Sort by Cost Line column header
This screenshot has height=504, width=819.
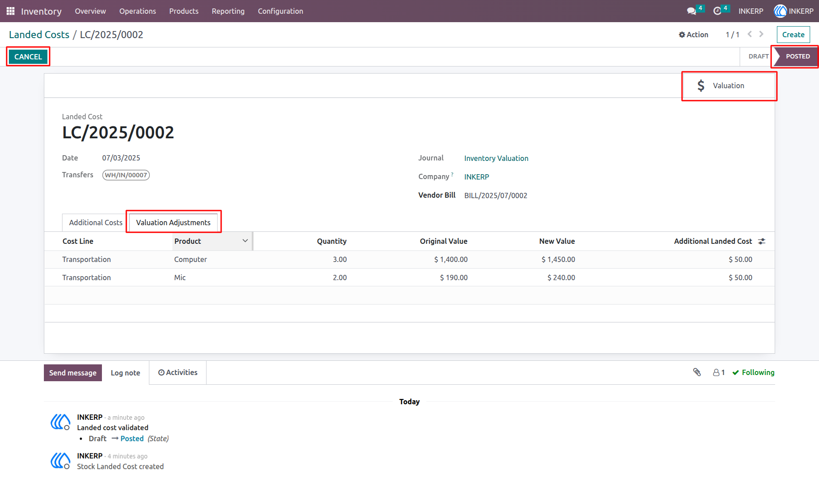78,241
